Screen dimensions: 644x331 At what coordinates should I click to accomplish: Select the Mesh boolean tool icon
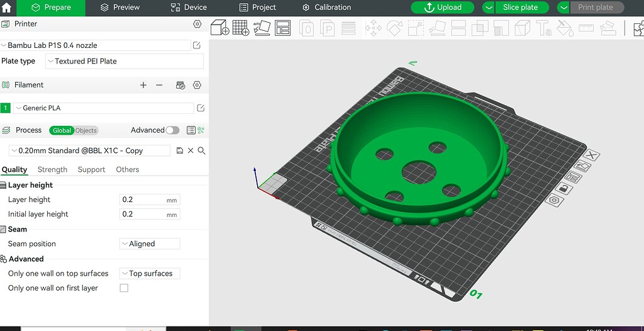480,28
